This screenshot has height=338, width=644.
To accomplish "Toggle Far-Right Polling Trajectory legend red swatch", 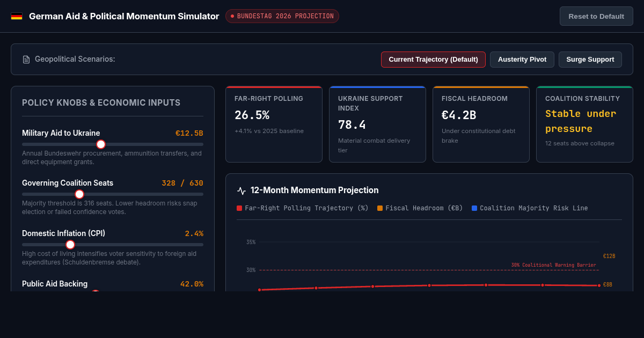I will [x=239, y=208].
